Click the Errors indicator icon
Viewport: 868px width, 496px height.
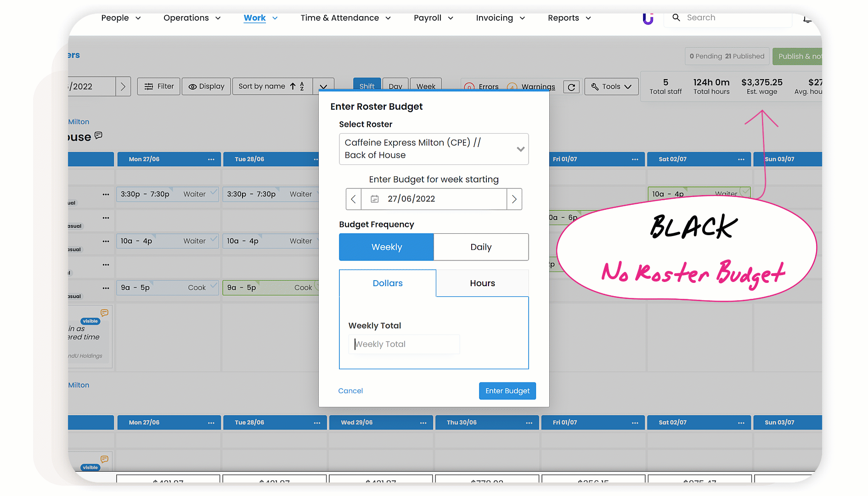(469, 87)
